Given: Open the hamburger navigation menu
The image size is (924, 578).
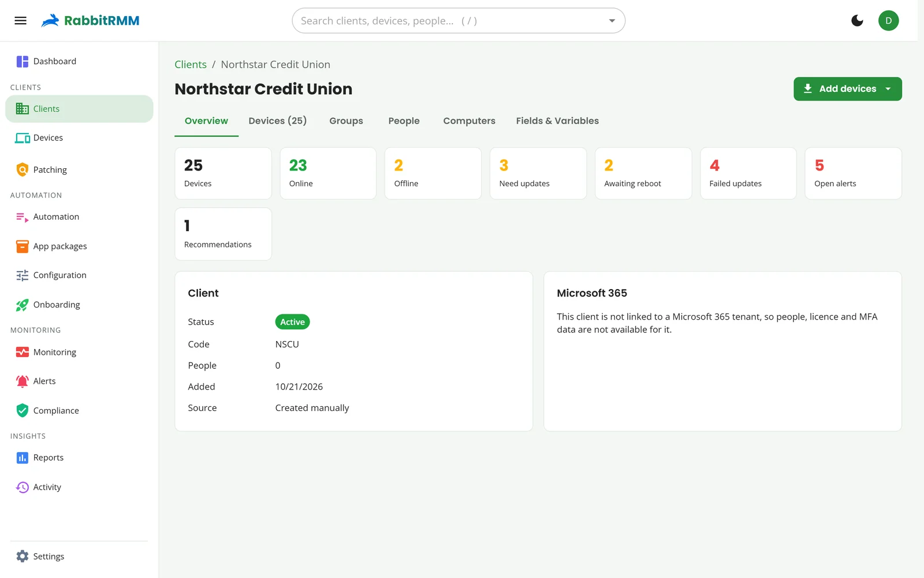Looking at the screenshot, I should [x=20, y=21].
